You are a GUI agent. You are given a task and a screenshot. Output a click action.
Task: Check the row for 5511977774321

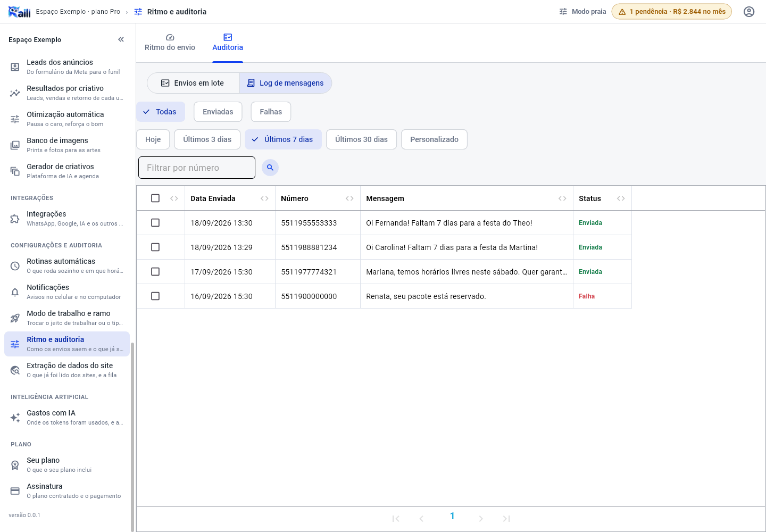pyautogui.click(x=155, y=272)
